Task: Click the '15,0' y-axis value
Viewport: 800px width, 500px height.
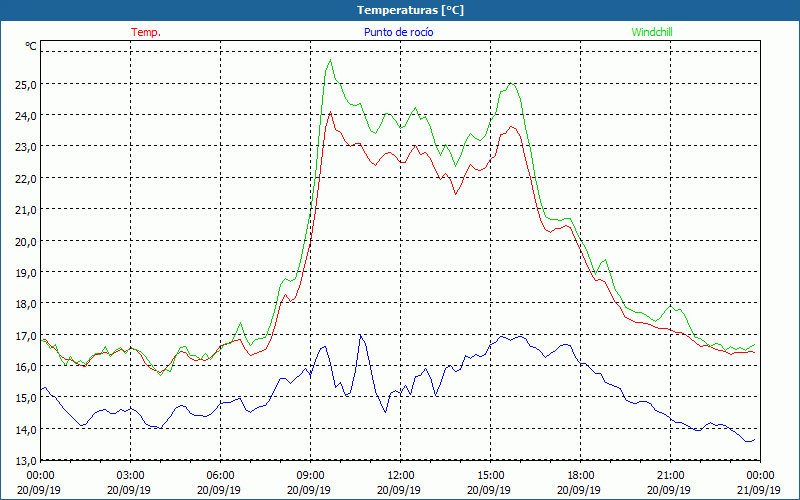Action: [27, 398]
